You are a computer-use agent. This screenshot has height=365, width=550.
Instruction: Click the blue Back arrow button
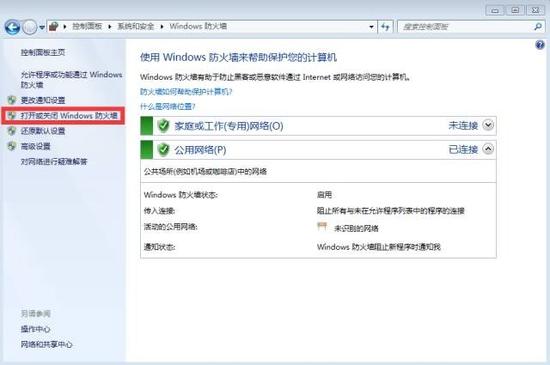[12, 27]
